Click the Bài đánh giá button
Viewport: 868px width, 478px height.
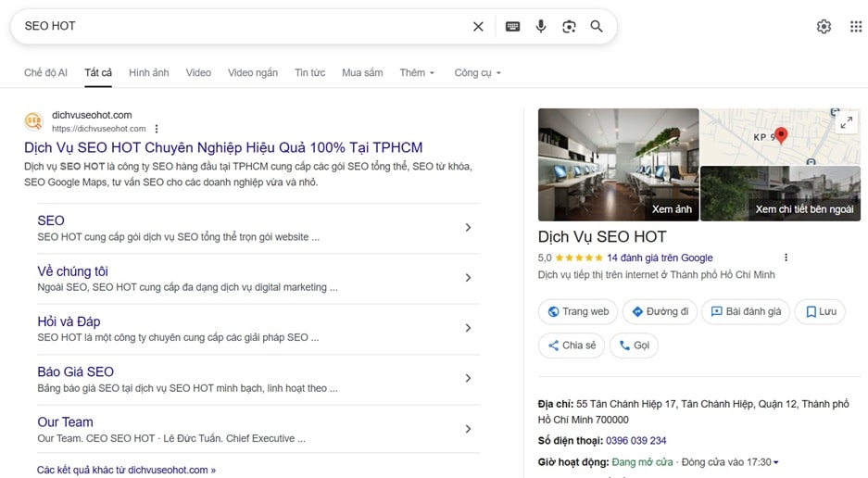[746, 312]
